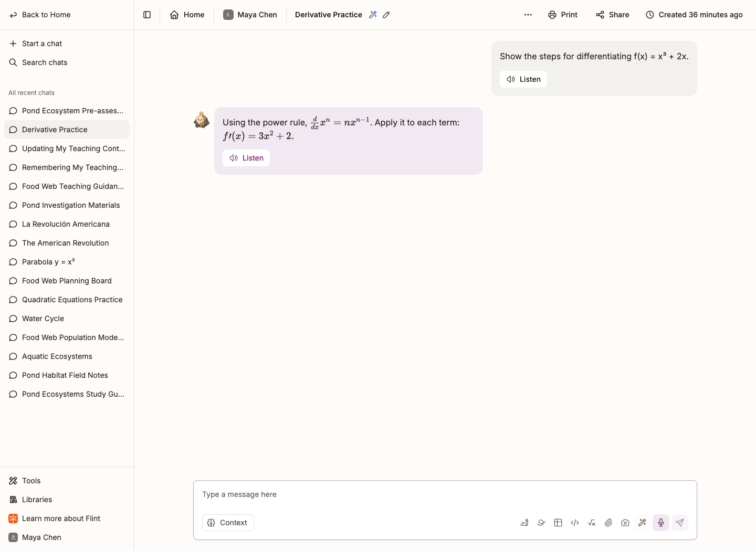This screenshot has width=756, height=551.
Task: Listen to the assistant's power rule reply
Action: coord(246,158)
